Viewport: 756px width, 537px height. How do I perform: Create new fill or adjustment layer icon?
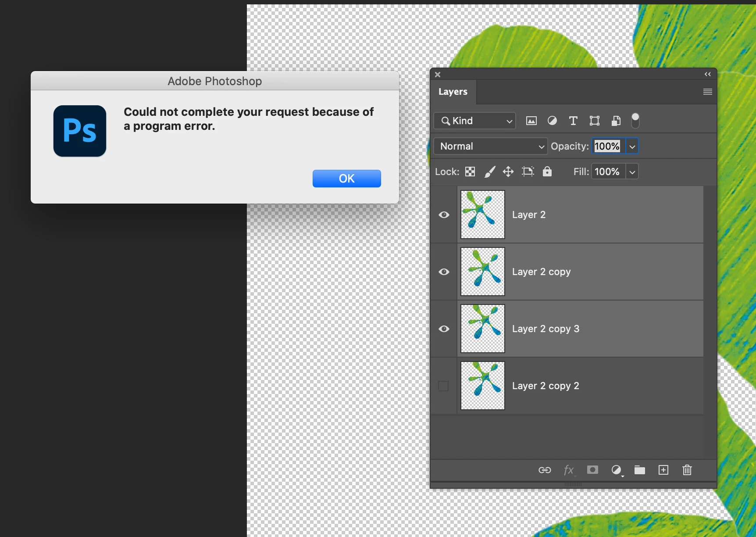617,470
